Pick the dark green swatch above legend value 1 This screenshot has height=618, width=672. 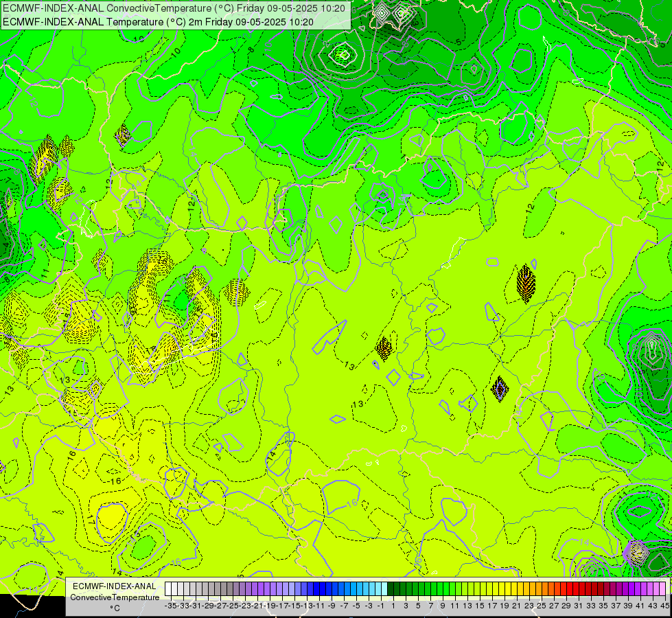point(391,589)
